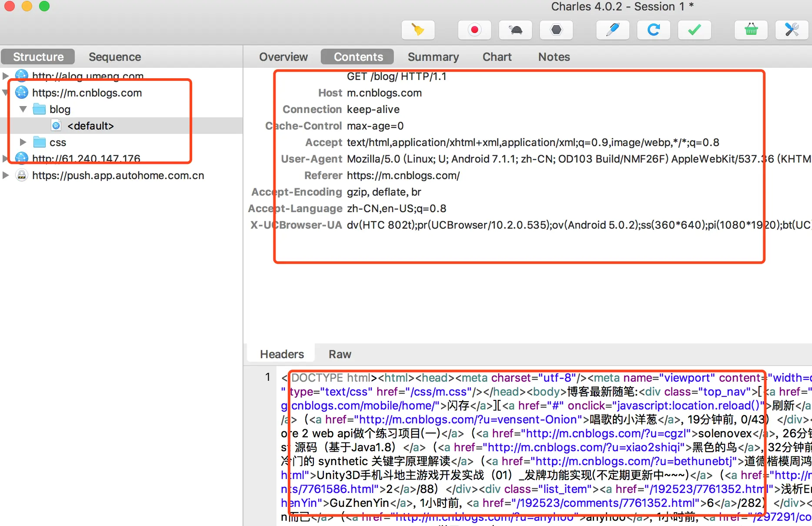The image size is (812, 526).
Task: Click the globe icon of alog.umeng.com
Action: [x=22, y=76]
